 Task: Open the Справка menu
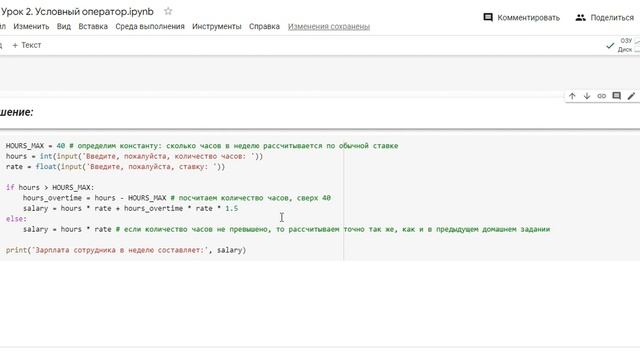264,27
